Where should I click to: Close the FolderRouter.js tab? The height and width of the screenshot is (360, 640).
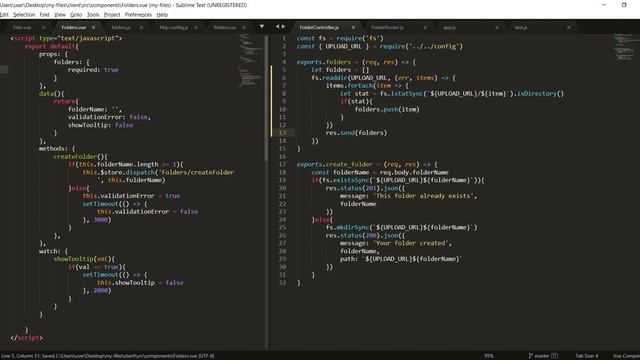click(425, 27)
